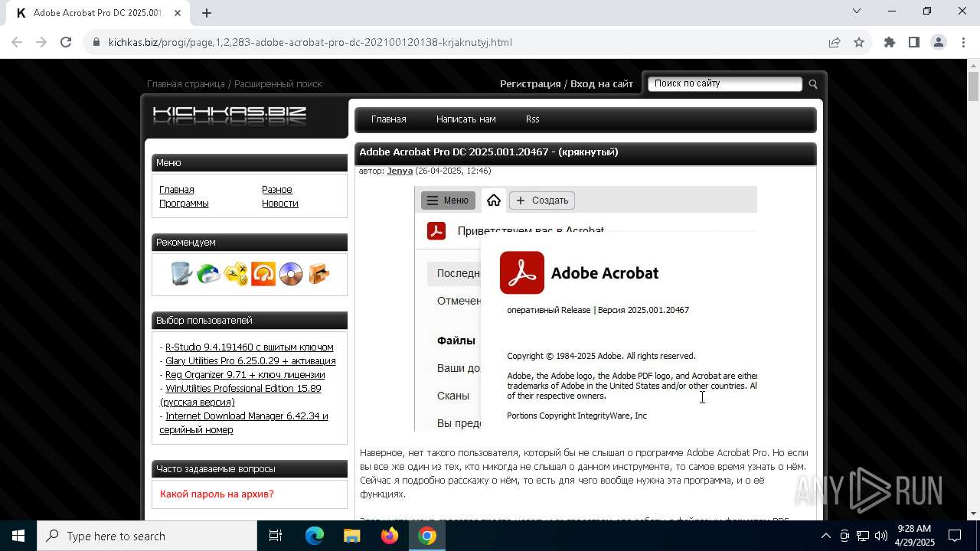Click the KICHKAS.BIZ site logo
Image resolution: width=980 pixels, height=551 pixels.
[230, 116]
